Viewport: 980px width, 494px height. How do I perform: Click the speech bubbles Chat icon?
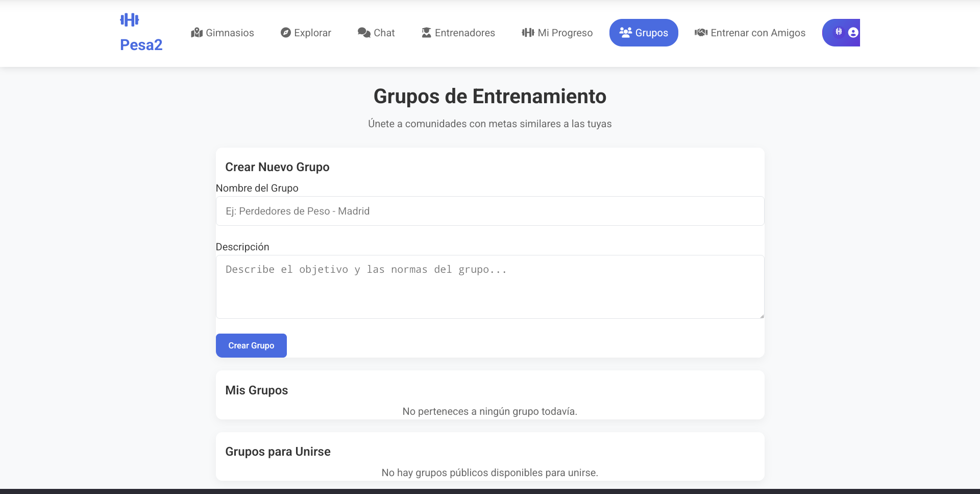[364, 33]
